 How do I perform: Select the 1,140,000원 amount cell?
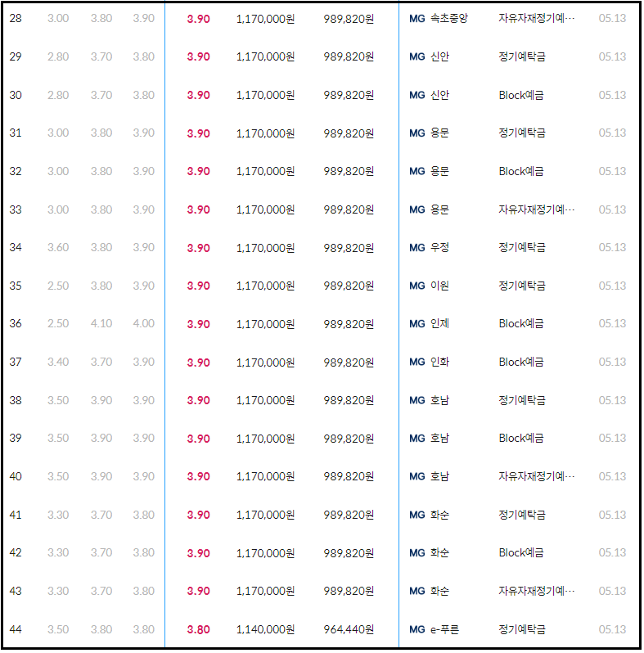pos(265,630)
